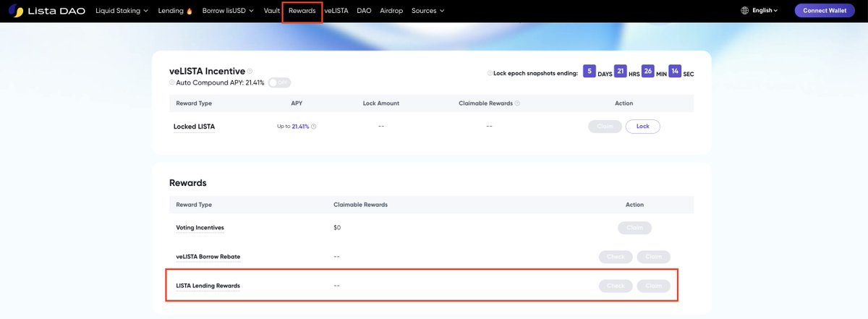Viewport: 868px width, 319px height.
Task: Click Check for veLISTA Borrow Rebate
Action: [x=616, y=257]
